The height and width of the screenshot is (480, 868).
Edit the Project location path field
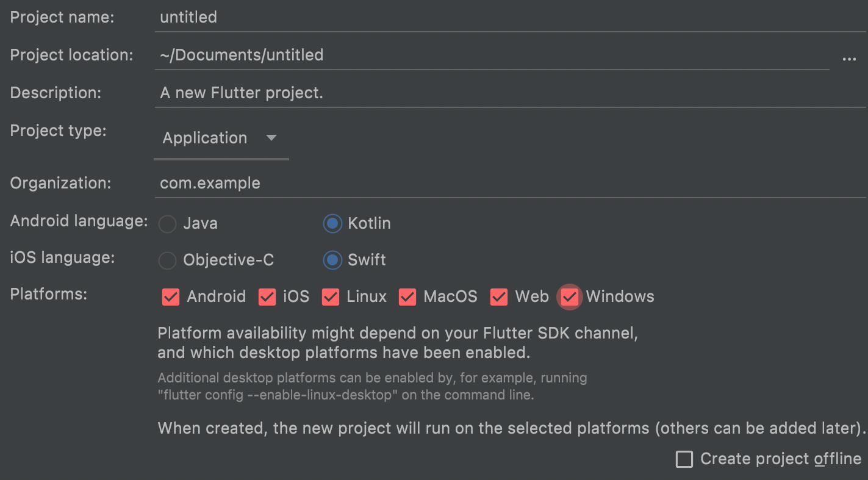[492, 56]
